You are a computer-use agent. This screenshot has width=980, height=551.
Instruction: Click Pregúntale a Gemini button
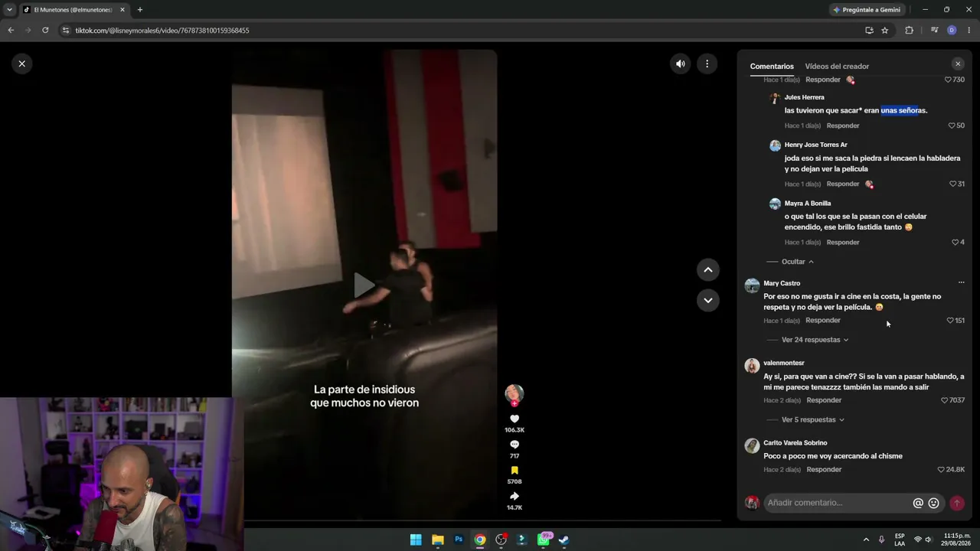point(867,10)
